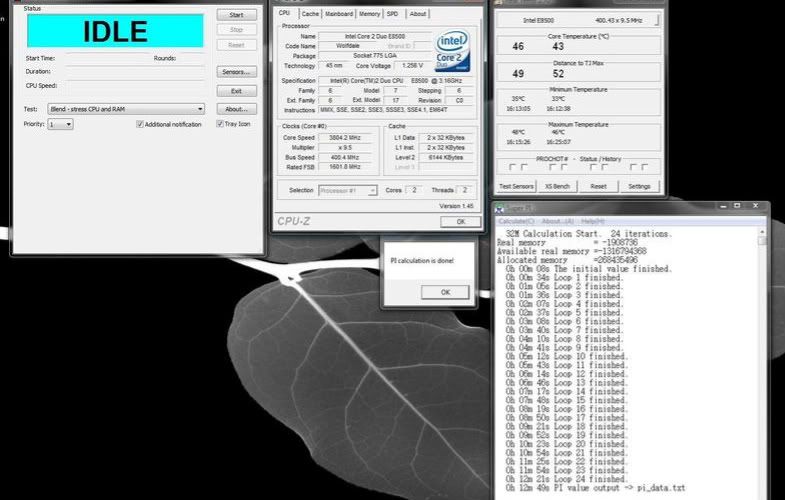Click OK in the CPU-Z window
The image size is (785, 500).
pyautogui.click(x=461, y=222)
